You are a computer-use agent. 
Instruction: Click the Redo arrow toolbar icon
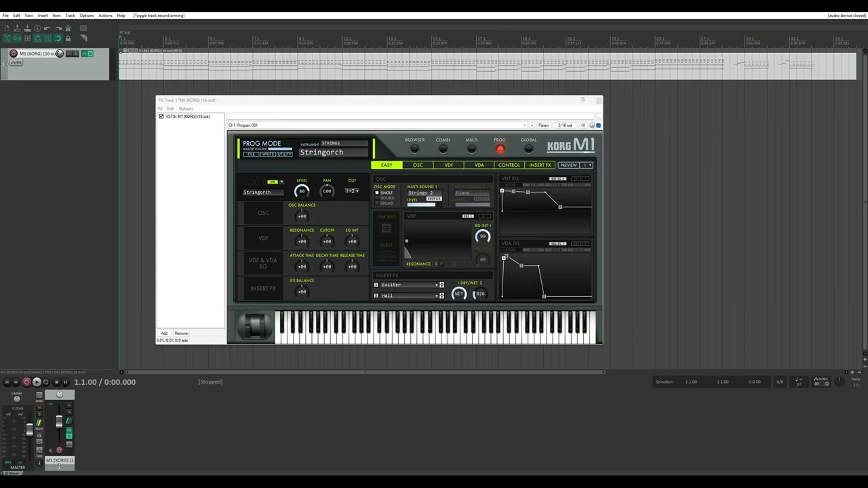click(58, 28)
